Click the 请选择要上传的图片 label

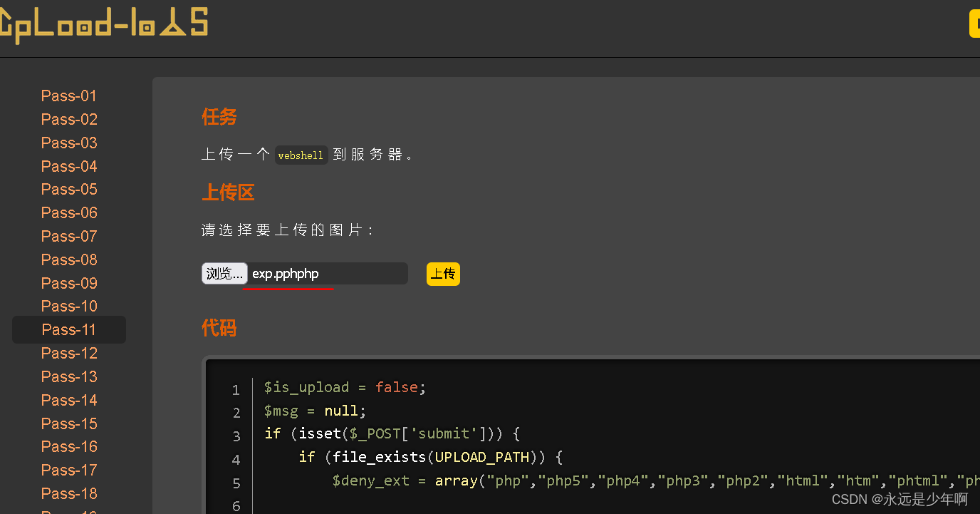click(287, 230)
